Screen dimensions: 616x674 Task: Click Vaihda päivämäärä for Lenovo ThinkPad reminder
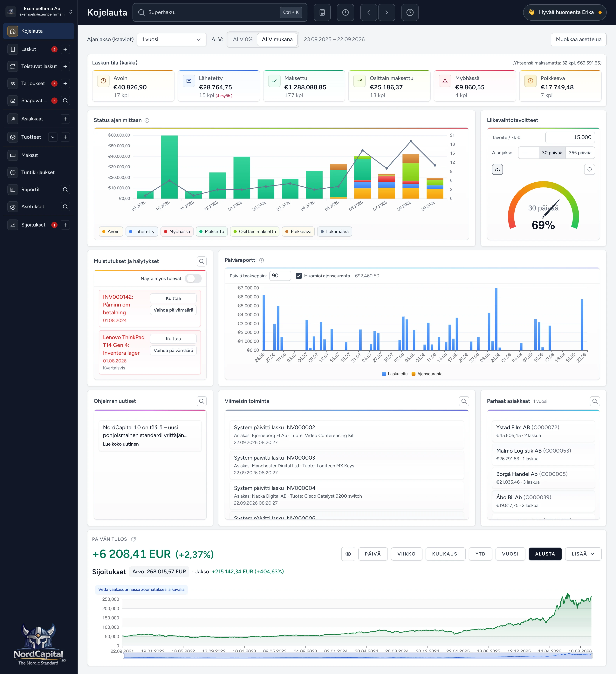tap(173, 350)
